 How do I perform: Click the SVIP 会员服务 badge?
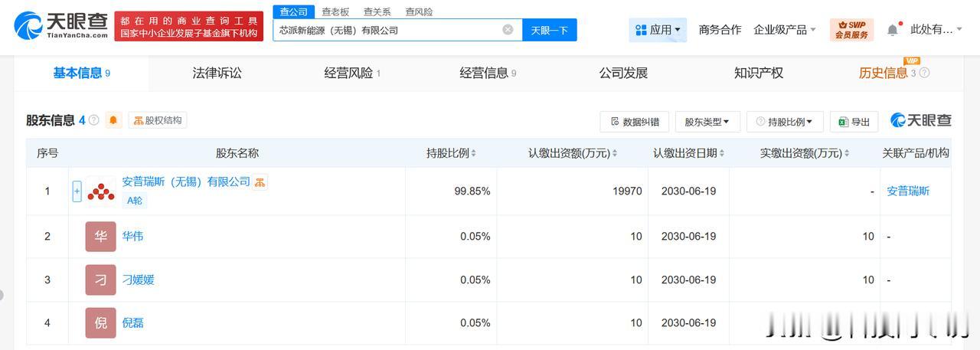pyautogui.click(x=851, y=30)
